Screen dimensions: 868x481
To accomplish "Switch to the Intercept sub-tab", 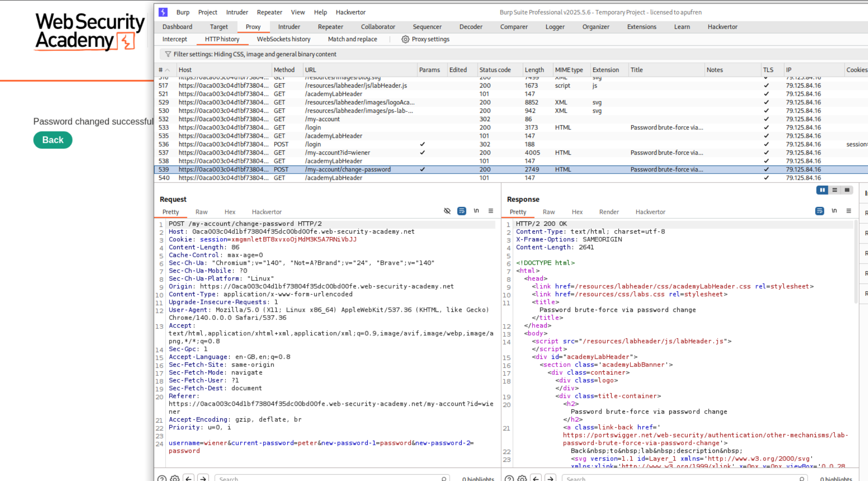I will [174, 39].
